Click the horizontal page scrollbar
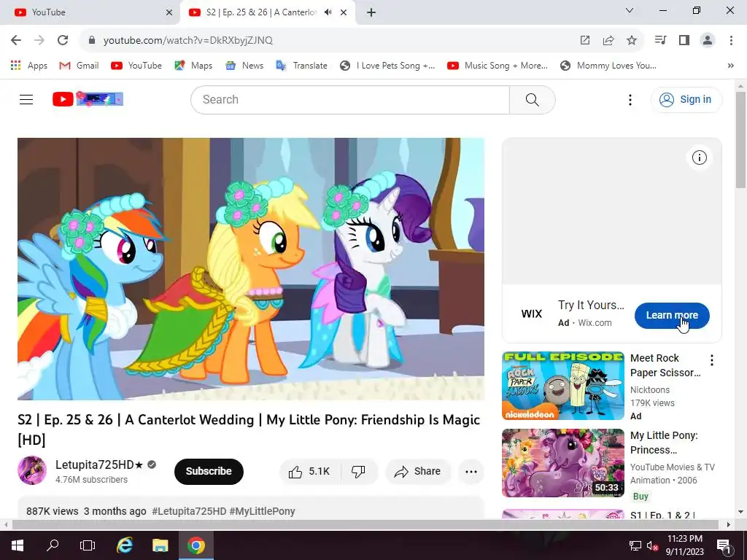The width and height of the screenshot is (747, 560). 365,524
